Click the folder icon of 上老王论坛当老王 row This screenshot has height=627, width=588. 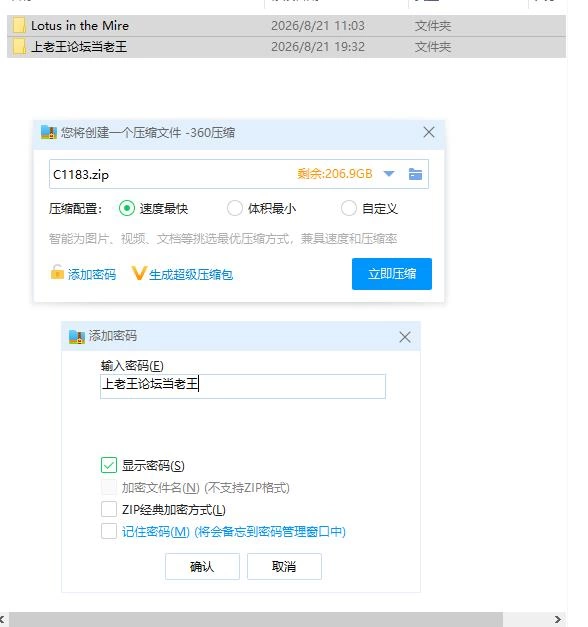[x=19, y=47]
